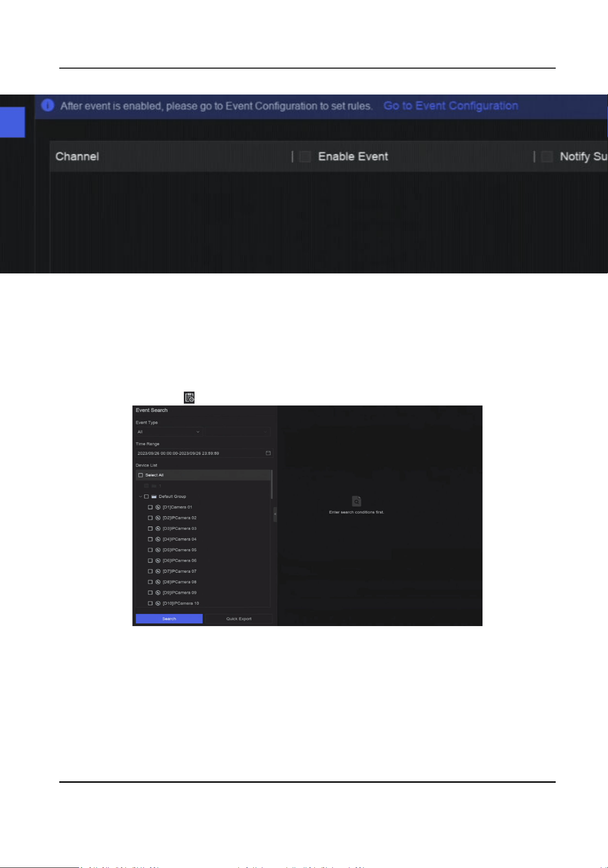Click the camera icon beside [D9]IPCamera 09
The width and height of the screenshot is (608, 868).
[x=158, y=592]
